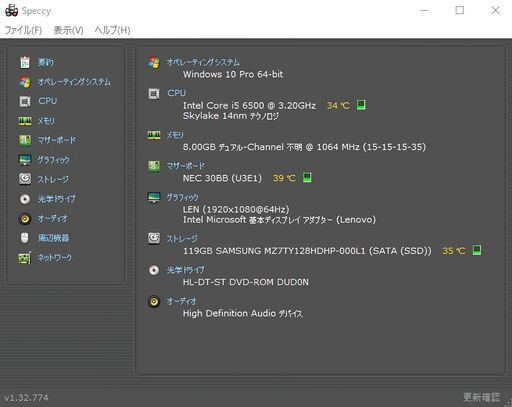Click the マザーボード icon in sidebar

(x=25, y=140)
